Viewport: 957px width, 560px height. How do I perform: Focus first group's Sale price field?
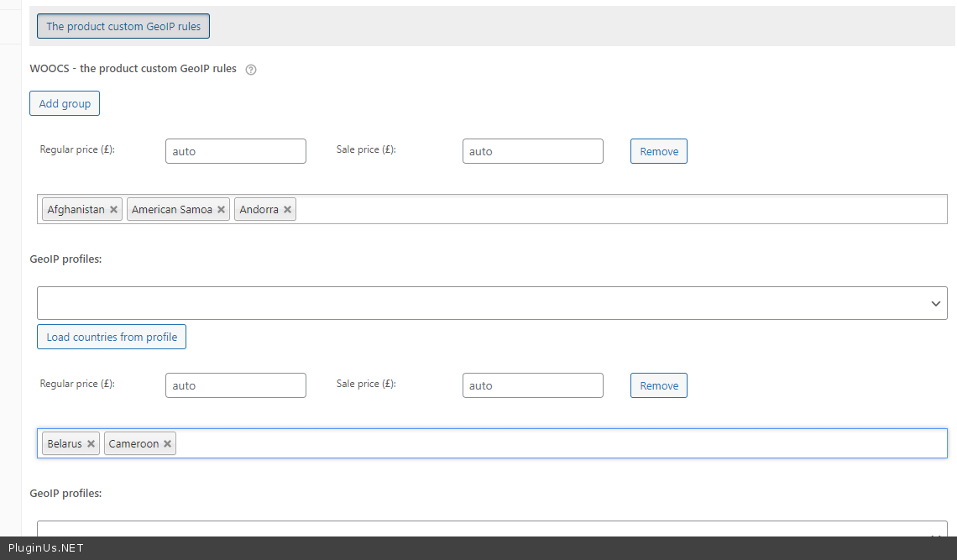click(532, 151)
